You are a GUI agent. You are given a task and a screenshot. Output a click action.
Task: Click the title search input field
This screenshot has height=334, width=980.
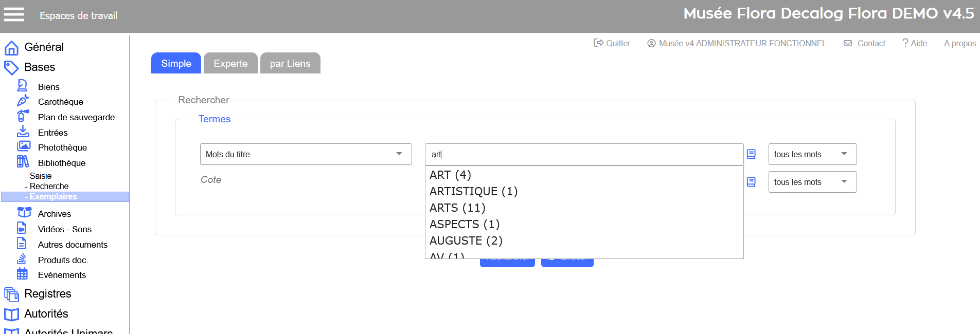pos(584,154)
